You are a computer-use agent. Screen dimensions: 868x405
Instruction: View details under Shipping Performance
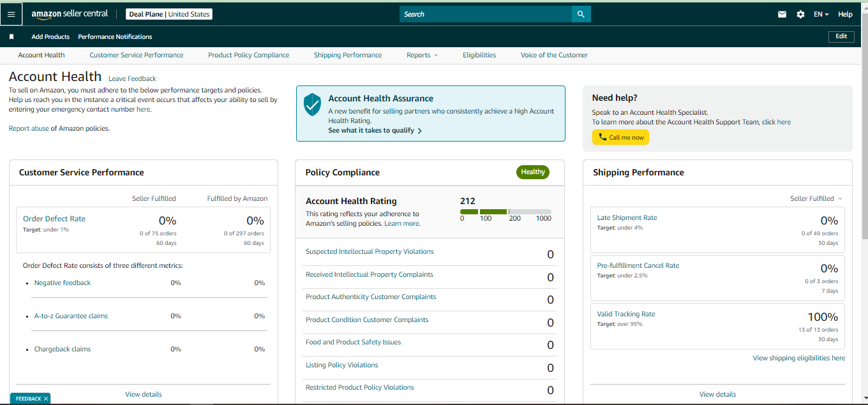[717, 394]
